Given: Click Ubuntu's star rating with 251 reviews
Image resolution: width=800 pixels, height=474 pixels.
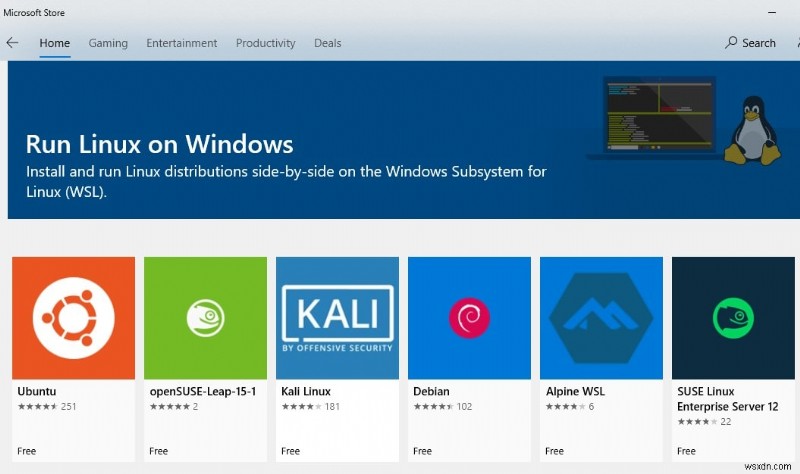Looking at the screenshot, I should (46, 407).
